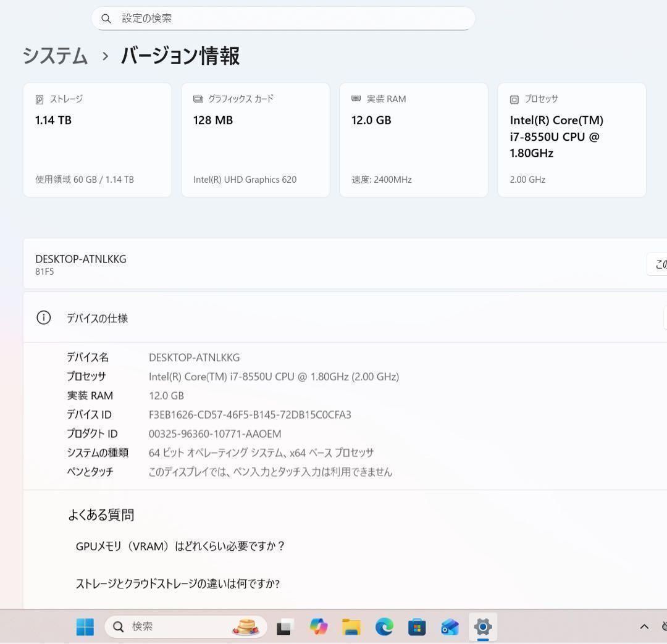Viewport: 667px width, 644px height.
Task: Click the info icon beside デバイスの仕様
Action: [43, 317]
